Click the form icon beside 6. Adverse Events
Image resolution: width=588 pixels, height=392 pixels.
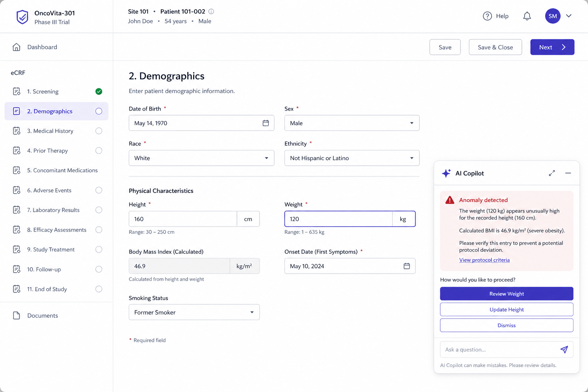[x=16, y=190]
